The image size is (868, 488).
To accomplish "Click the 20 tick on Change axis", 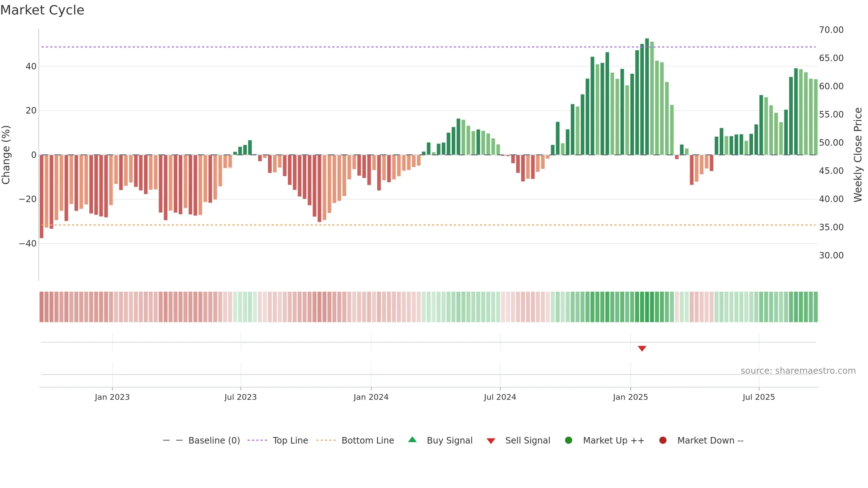I will tap(31, 111).
